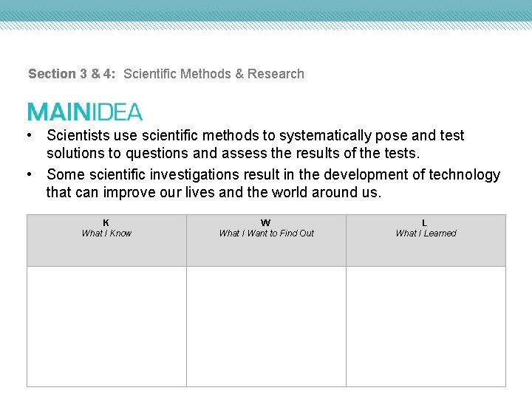This screenshot has height=399, width=532.
Task: Click the 'solutions to questions and assess' line
Action: point(233,154)
